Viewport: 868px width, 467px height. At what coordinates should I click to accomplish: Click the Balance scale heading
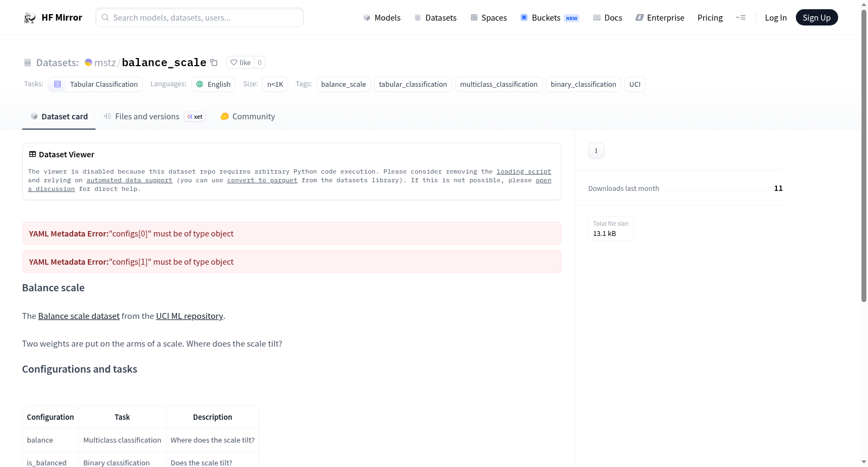click(x=53, y=287)
